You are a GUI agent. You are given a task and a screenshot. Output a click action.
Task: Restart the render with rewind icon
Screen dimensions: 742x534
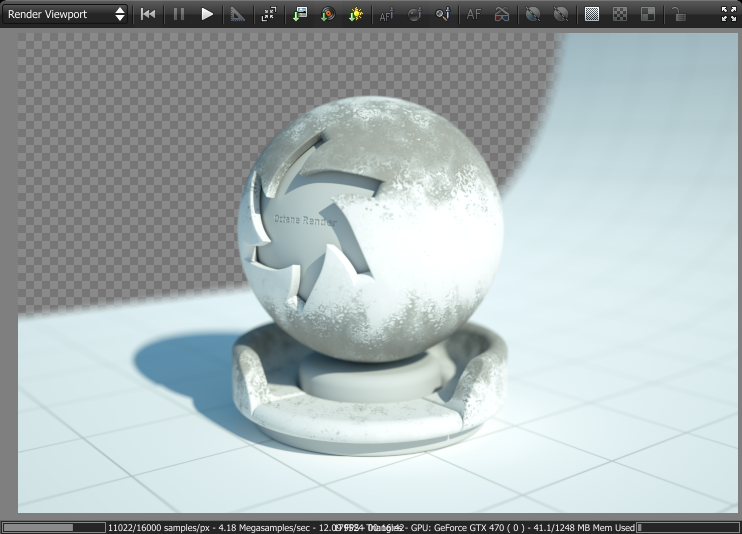point(148,14)
